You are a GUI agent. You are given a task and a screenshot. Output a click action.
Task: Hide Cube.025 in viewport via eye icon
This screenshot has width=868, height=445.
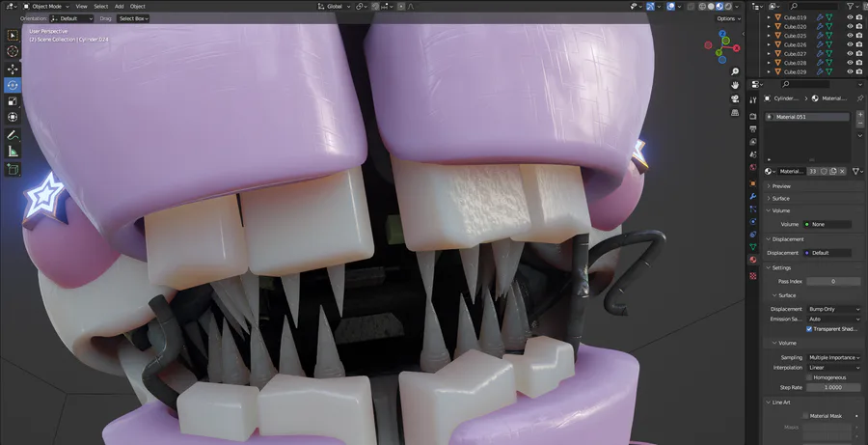click(x=850, y=36)
